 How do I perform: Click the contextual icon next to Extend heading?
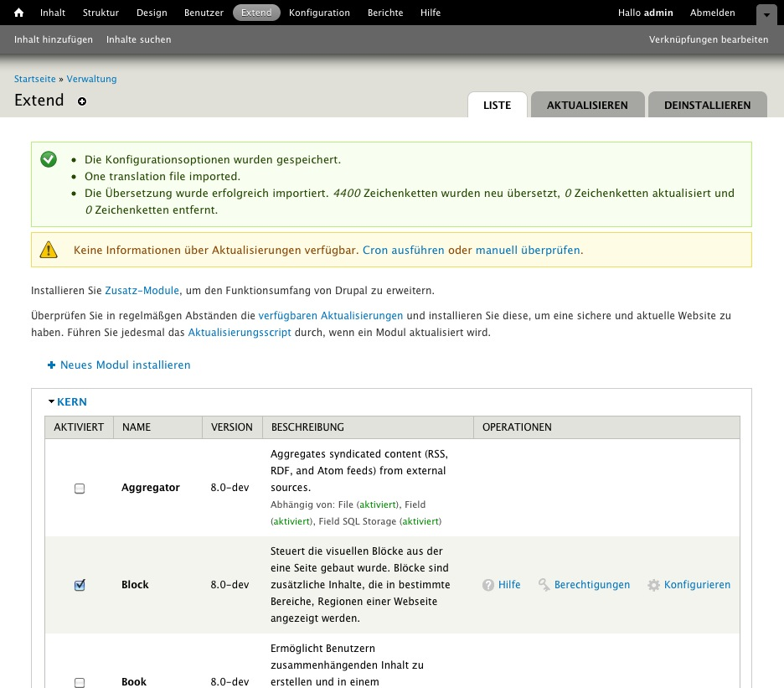coord(82,101)
